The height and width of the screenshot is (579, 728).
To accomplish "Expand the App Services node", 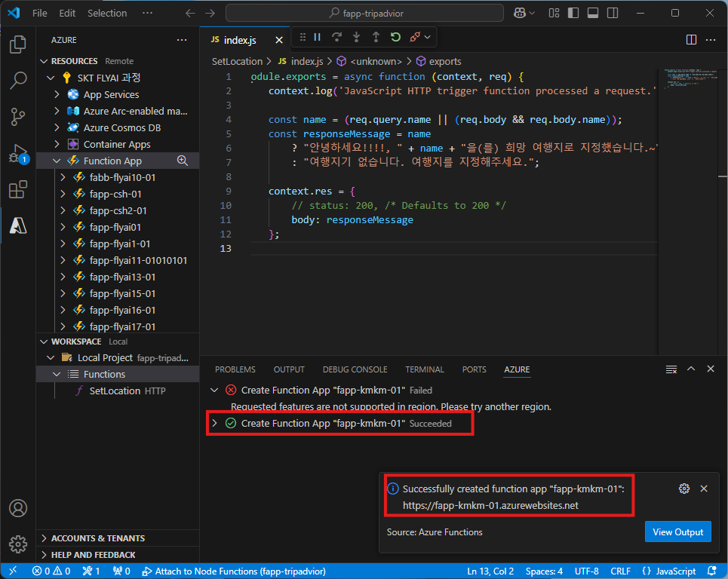I will click(57, 95).
